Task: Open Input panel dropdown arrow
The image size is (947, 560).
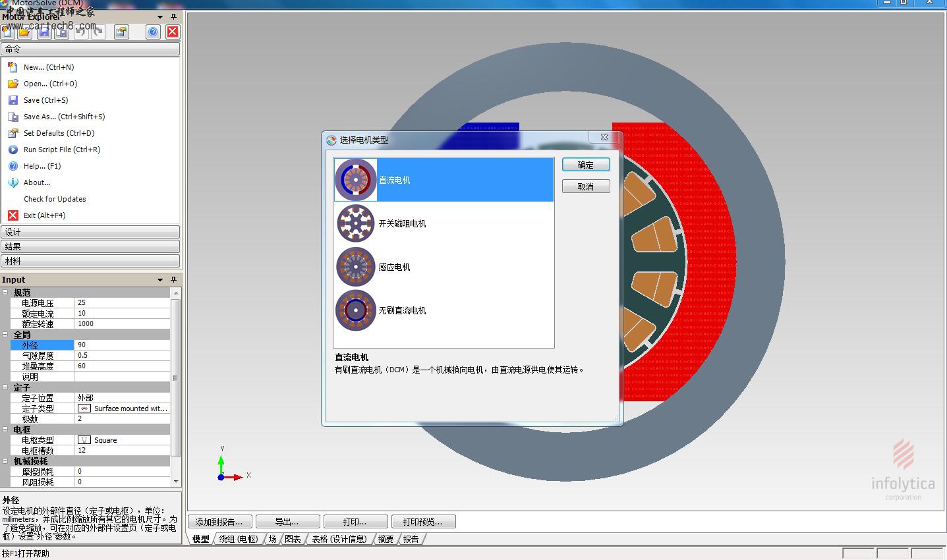Action: (160, 280)
